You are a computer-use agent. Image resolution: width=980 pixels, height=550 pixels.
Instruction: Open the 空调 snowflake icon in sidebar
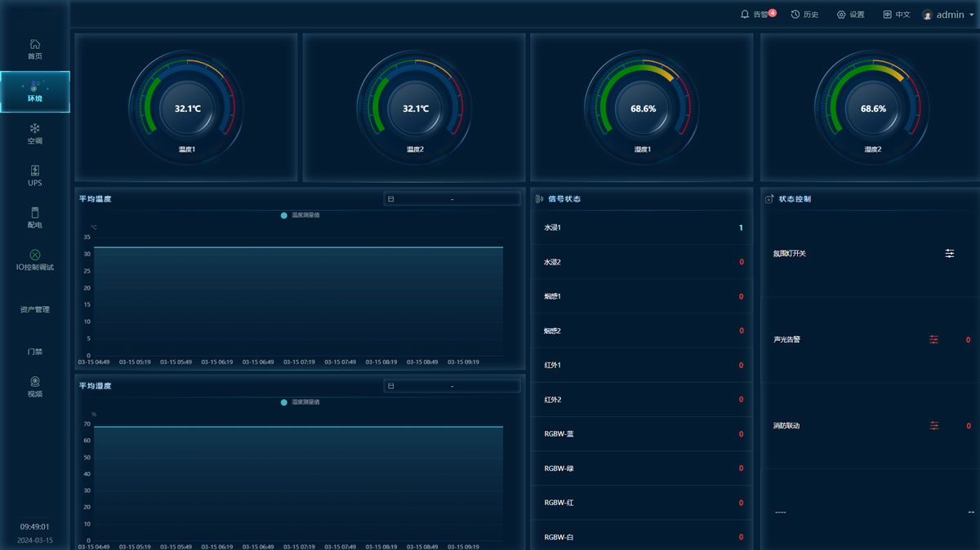tap(34, 128)
